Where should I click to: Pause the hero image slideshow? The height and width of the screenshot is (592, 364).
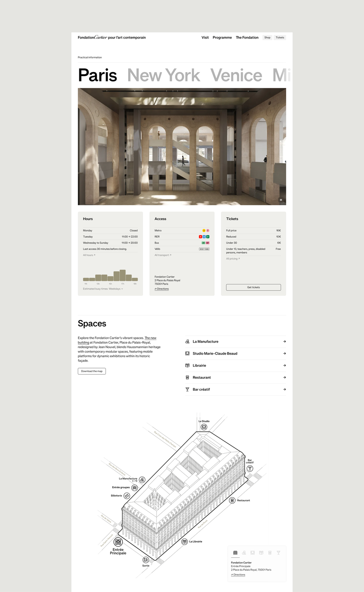(281, 200)
